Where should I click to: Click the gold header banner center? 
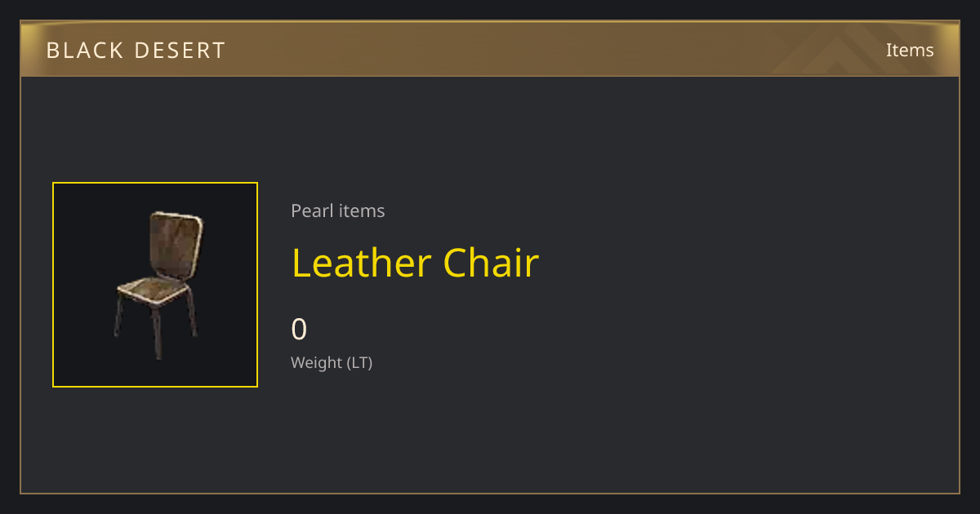tap(490, 49)
